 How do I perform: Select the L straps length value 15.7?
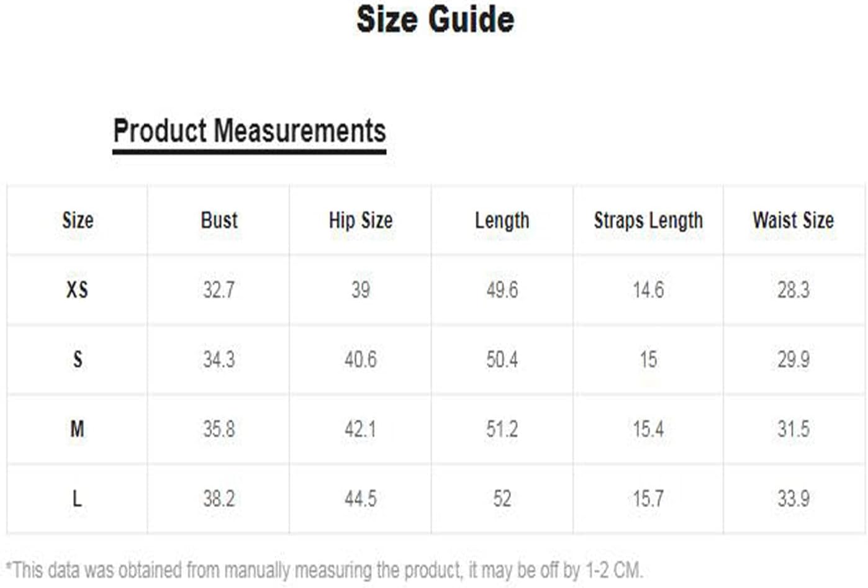[x=648, y=499]
